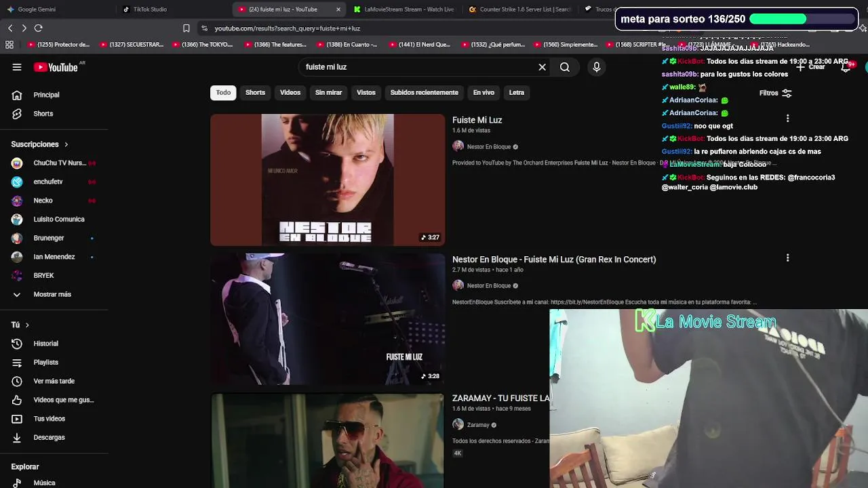Viewport: 868px width, 488px height.
Task: Switch to the Counter Strike 1.6 Server List tab
Action: pyautogui.click(x=519, y=9)
